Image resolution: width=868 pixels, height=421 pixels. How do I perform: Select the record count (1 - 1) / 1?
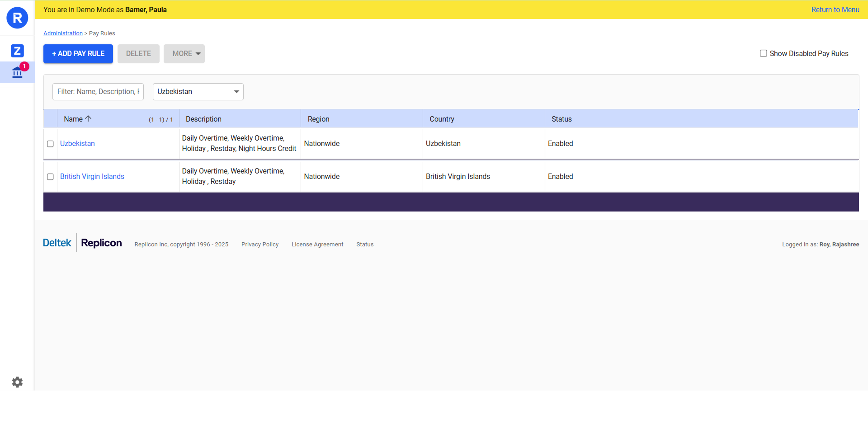pos(161,119)
